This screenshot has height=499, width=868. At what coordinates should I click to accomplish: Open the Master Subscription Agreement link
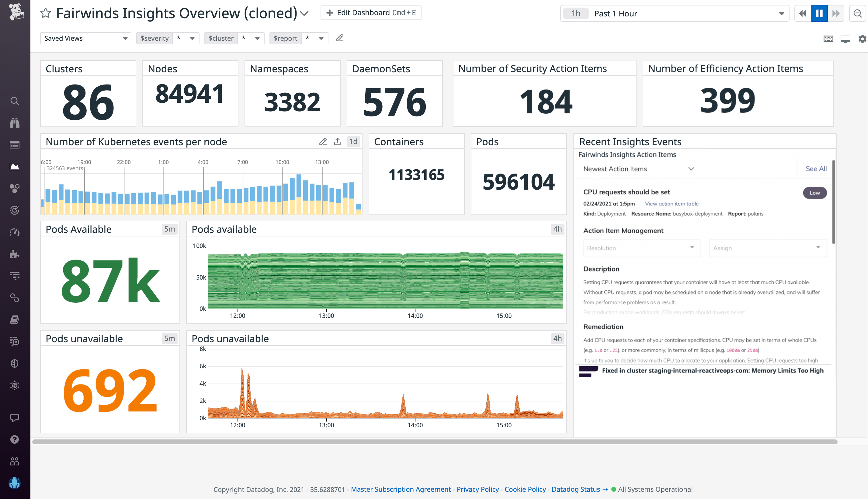[401, 489]
